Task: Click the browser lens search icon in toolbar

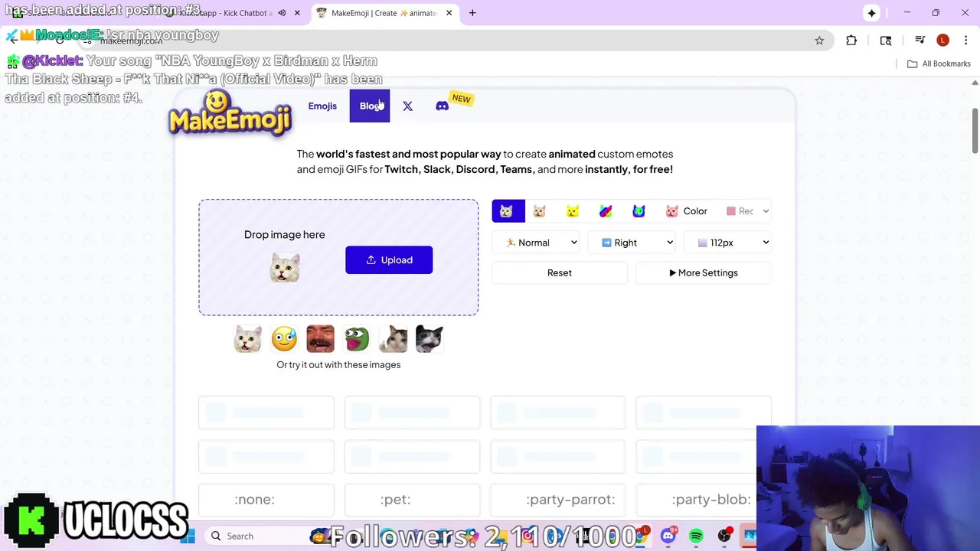Action: click(886, 41)
